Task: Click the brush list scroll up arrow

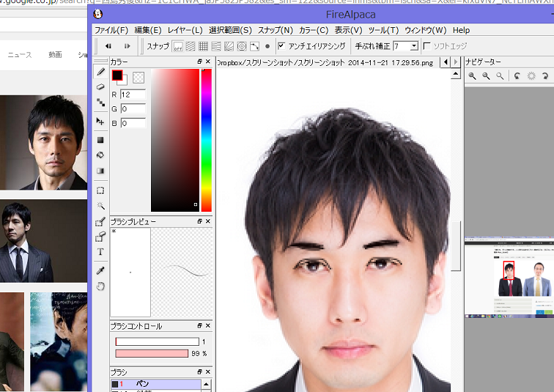Action: 206,384
